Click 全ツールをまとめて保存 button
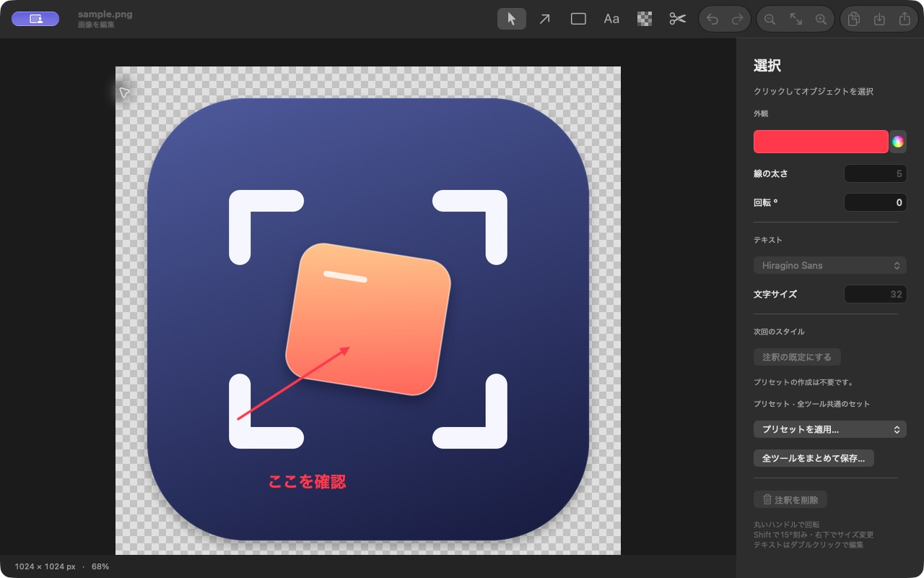This screenshot has height=578, width=924. (x=814, y=458)
